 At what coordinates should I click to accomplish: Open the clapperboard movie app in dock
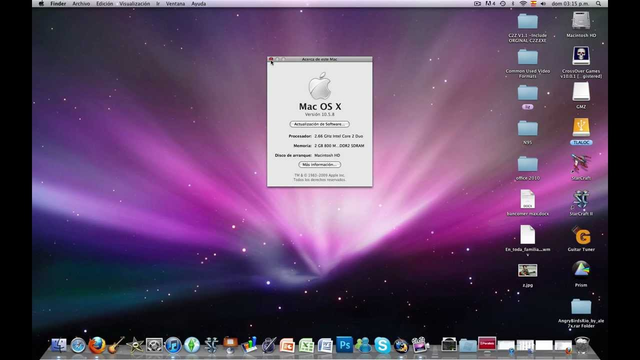(x=420, y=345)
